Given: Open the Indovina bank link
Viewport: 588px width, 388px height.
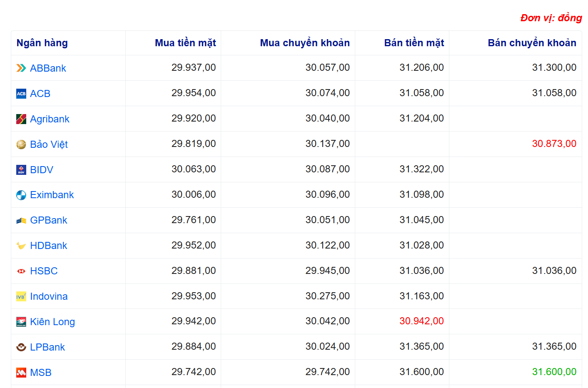Looking at the screenshot, I should pos(49,296).
